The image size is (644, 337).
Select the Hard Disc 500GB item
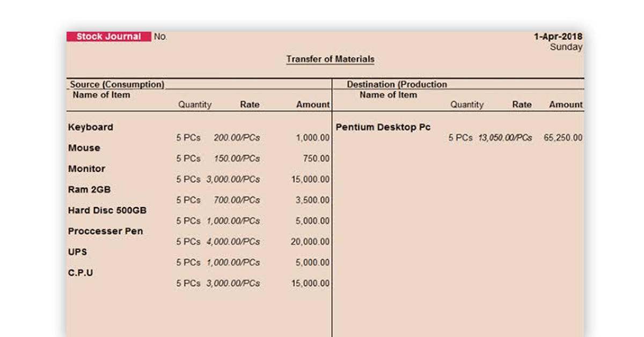pos(107,210)
